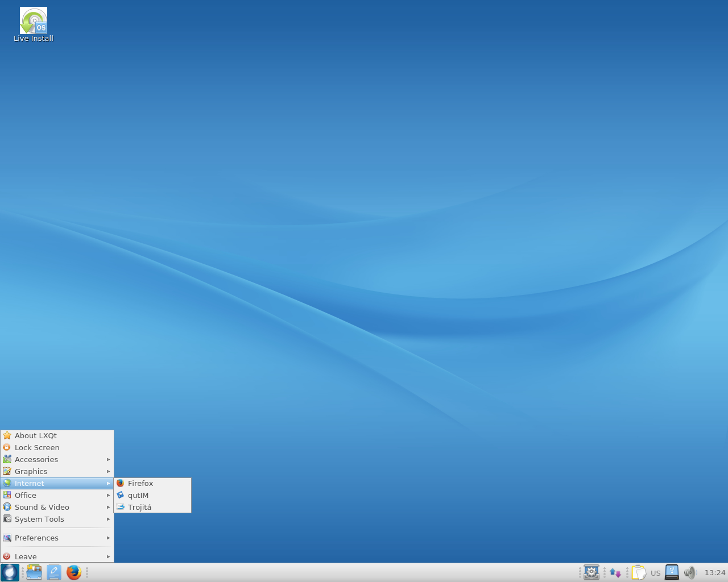728x582 pixels.
Task: Choose Lock Screen in the menu
Action: 57,447
